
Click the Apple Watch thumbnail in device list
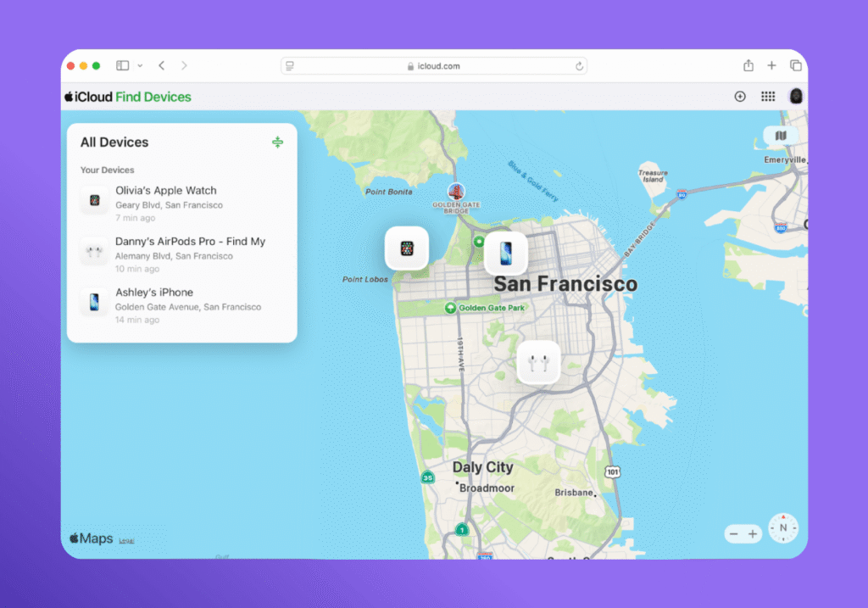(95, 200)
